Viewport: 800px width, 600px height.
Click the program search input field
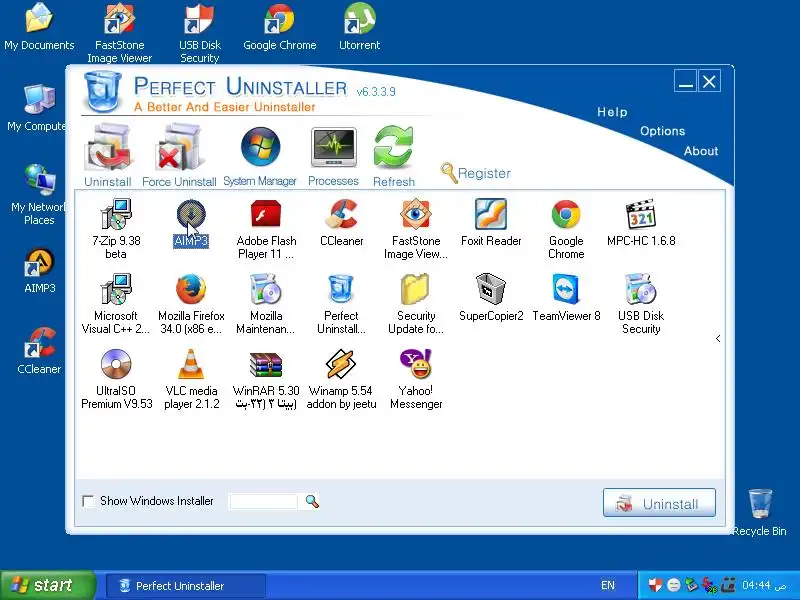(x=263, y=501)
